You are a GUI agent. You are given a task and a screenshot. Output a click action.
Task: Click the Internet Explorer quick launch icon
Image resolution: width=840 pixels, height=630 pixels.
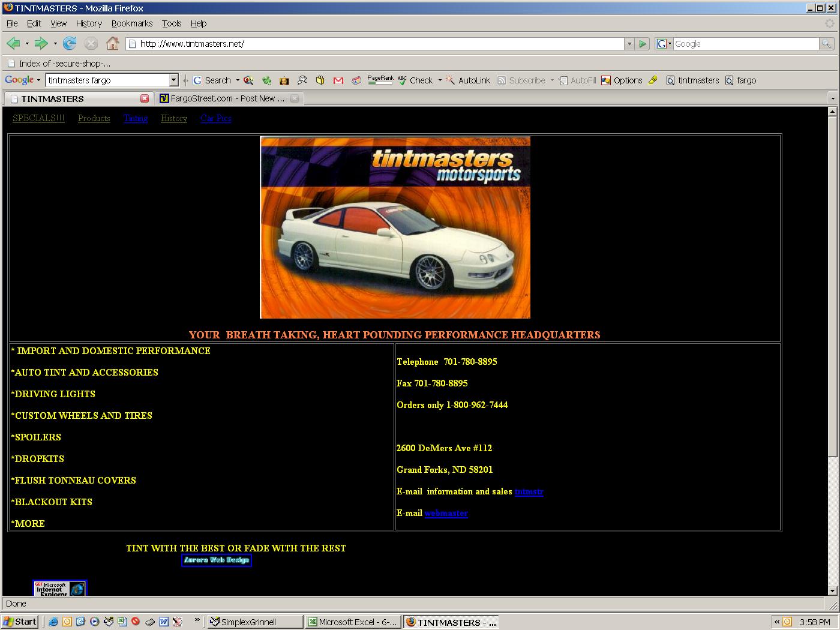click(x=53, y=622)
